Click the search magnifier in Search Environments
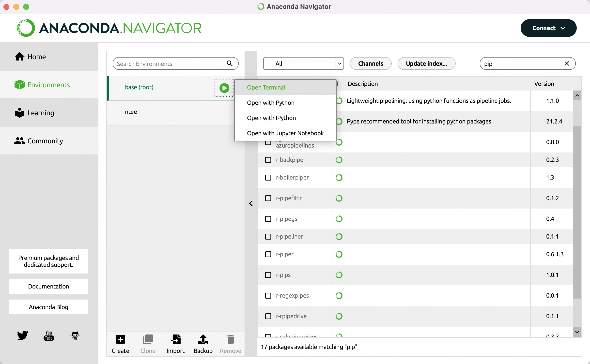The height and width of the screenshot is (364, 590). [230, 63]
